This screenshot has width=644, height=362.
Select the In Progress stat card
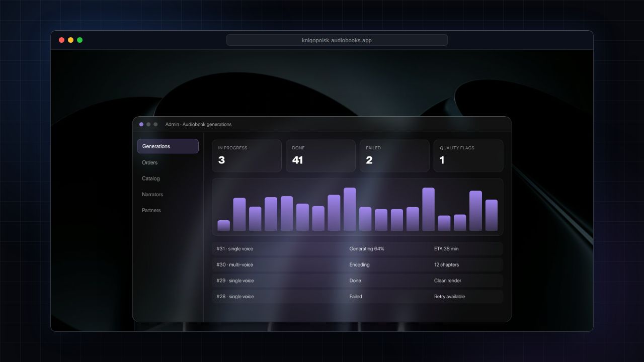point(247,156)
